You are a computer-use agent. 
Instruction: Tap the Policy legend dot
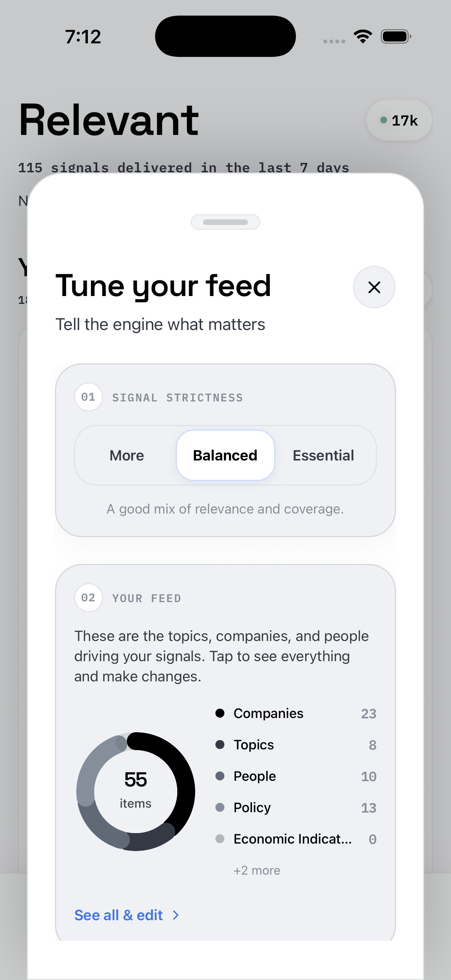tap(220, 807)
